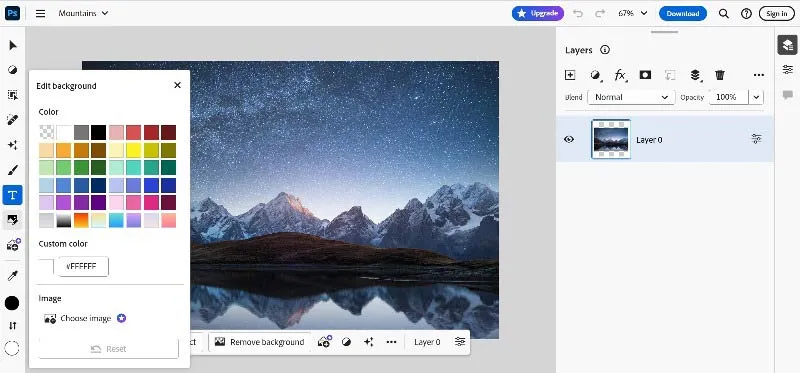This screenshot has height=373, width=800.
Task: Click the Opacity 100% field
Action: [x=729, y=97]
